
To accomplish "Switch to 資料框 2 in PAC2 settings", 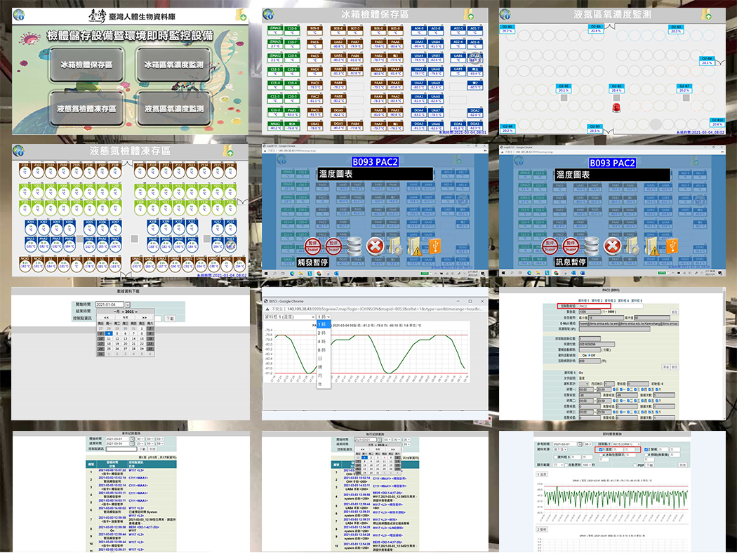I will coord(597,300).
